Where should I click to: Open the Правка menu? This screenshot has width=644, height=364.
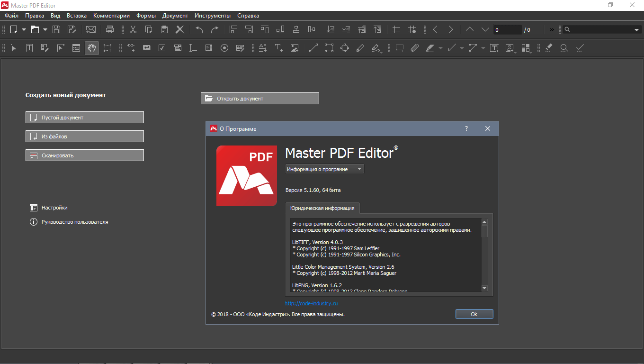pos(35,16)
